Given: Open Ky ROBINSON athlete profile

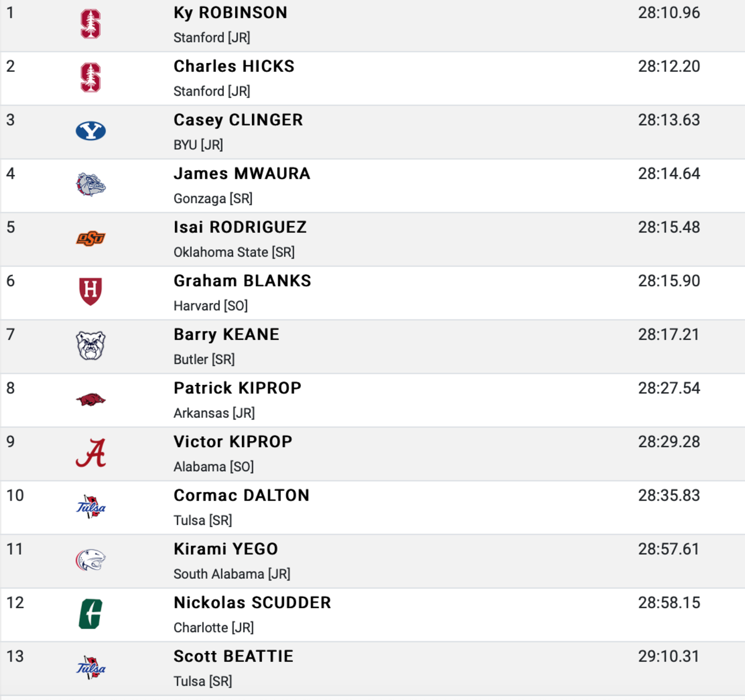Looking at the screenshot, I should pos(230,13).
